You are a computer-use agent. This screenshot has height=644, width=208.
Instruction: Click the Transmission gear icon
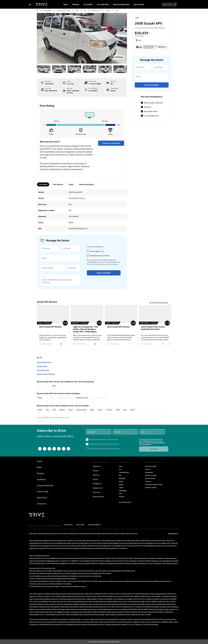[x=108, y=90]
